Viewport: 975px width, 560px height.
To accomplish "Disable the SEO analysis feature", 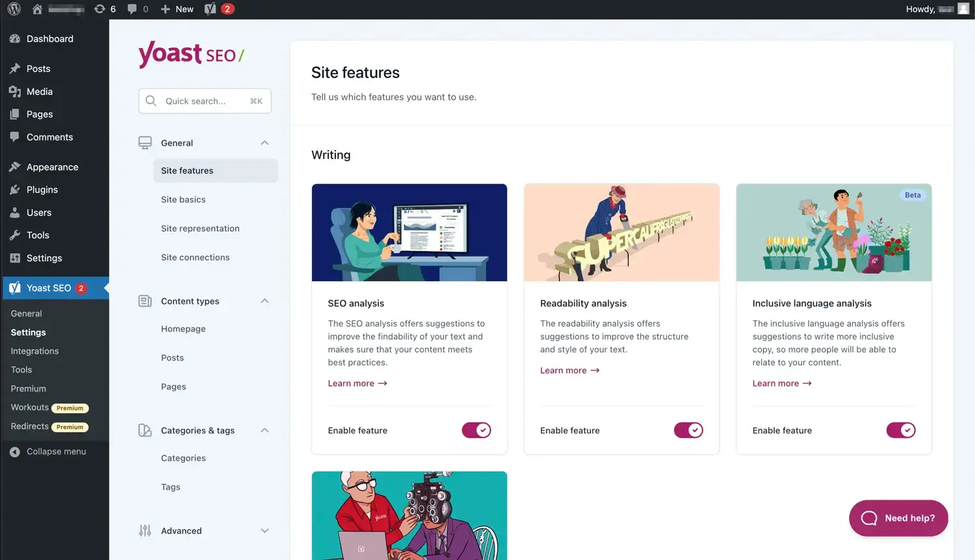I will pyautogui.click(x=476, y=430).
